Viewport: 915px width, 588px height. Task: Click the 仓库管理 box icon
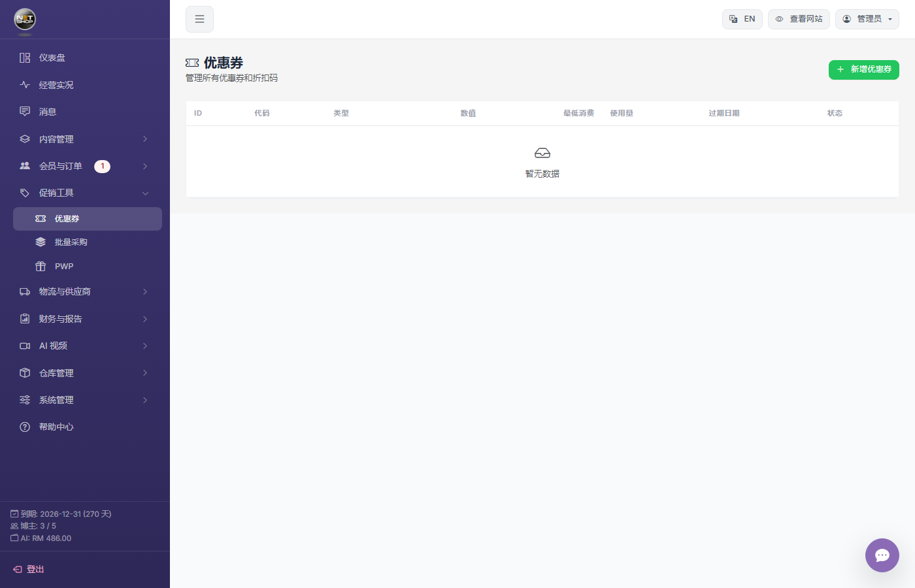pos(25,373)
